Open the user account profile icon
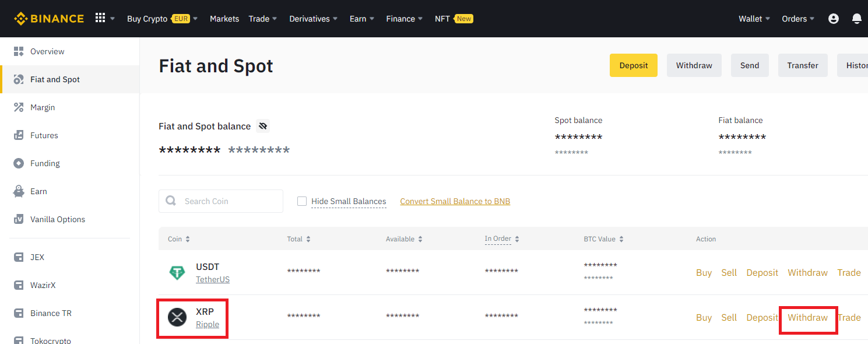This screenshot has height=344, width=868. 834,19
